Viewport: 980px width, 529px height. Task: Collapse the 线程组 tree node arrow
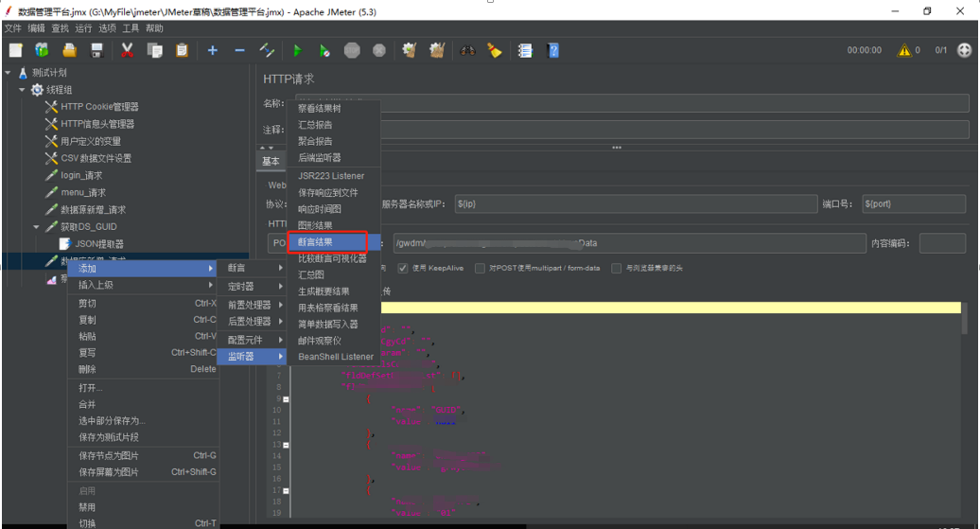22,90
